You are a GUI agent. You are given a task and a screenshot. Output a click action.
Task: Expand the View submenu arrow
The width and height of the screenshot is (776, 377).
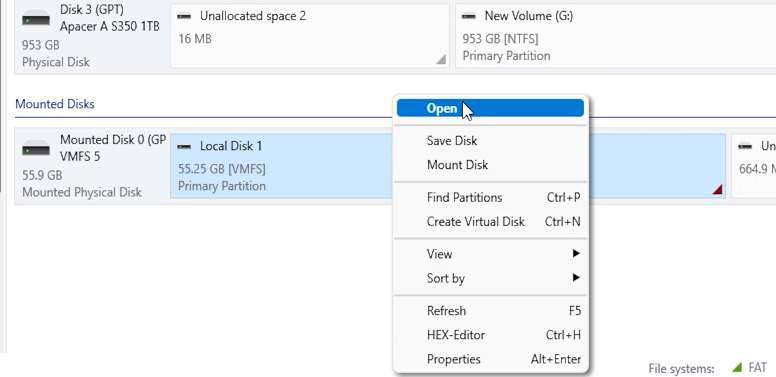coord(576,253)
